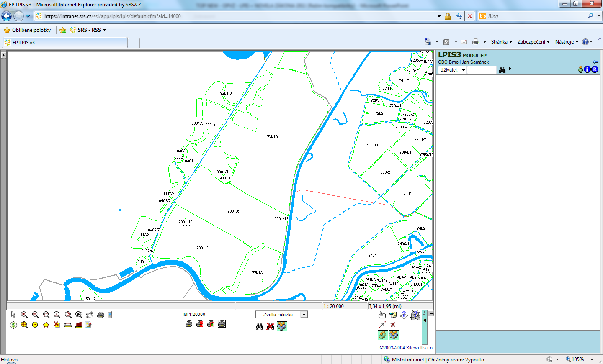Viewport: 603px width, 364px height.
Task: Open 'Oblíbené položky' favorites
Action: coord(27,30)
